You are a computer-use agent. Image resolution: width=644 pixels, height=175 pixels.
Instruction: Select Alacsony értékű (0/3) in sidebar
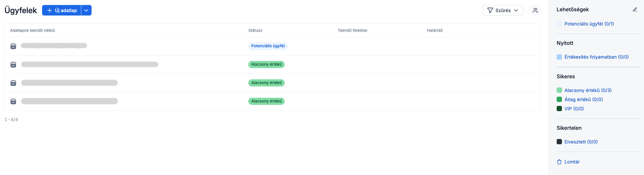(x=588, y=90)
